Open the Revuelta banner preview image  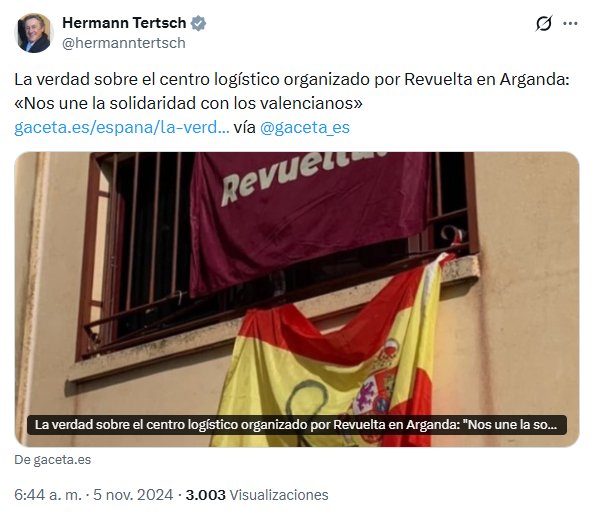coord(297,299)
